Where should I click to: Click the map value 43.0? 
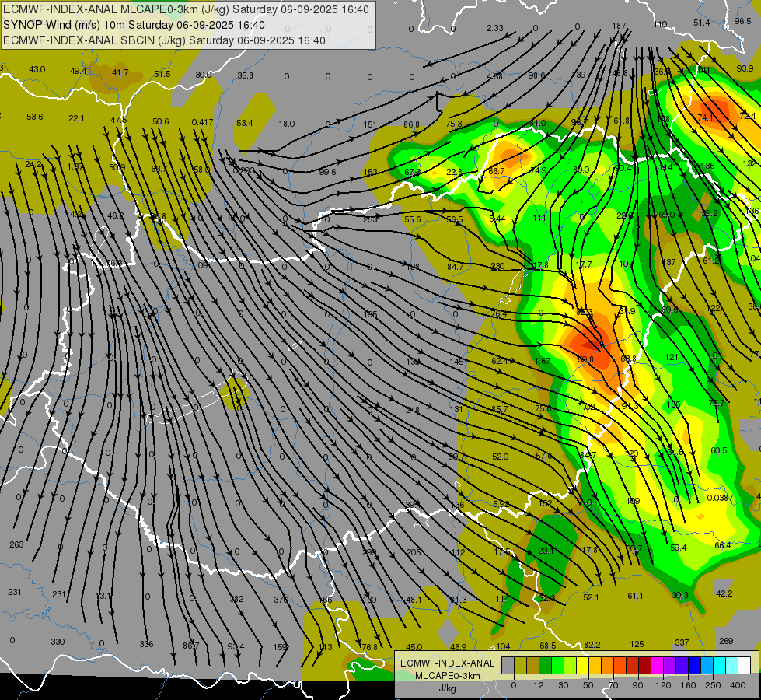pyautogui.click(x=37, y=69)
